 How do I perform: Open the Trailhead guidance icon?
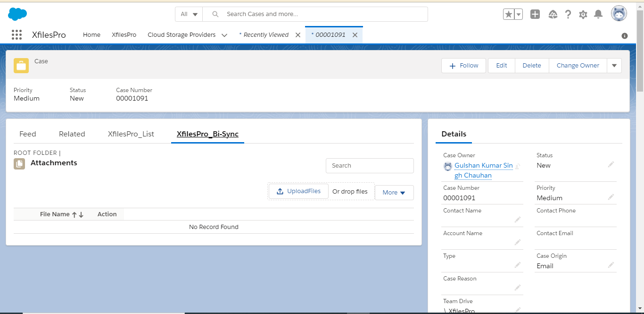coord(553,14)
